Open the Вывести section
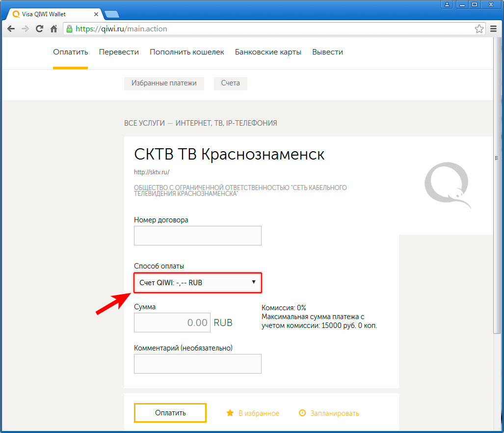The image size is (504, 433). point(327,52)
